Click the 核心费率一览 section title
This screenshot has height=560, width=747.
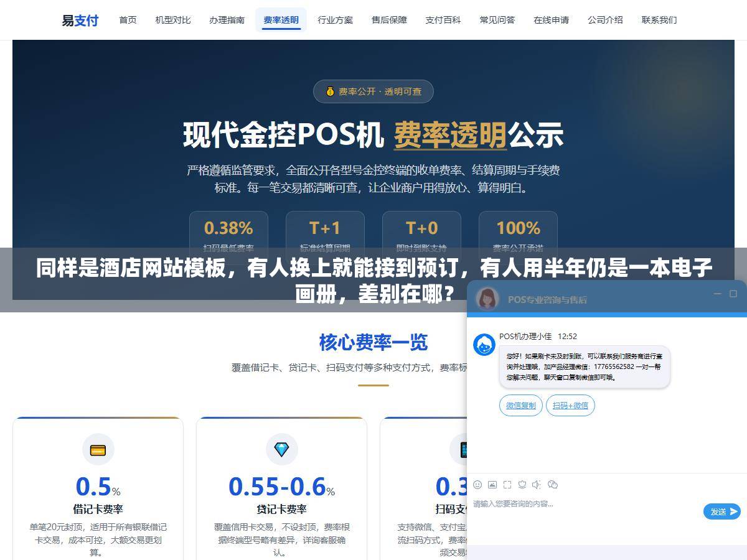(x=374, y=342)
